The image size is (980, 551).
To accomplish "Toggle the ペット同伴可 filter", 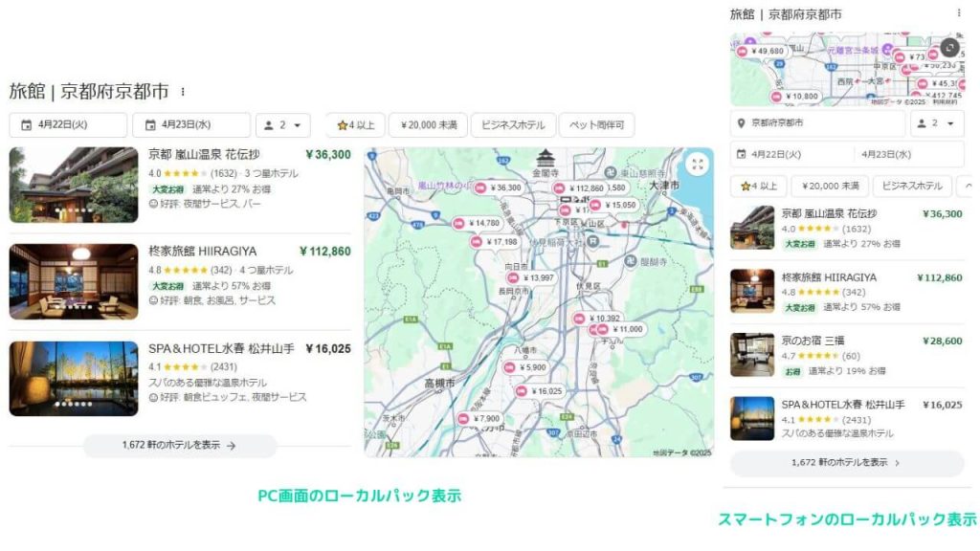I will [597, 125].
